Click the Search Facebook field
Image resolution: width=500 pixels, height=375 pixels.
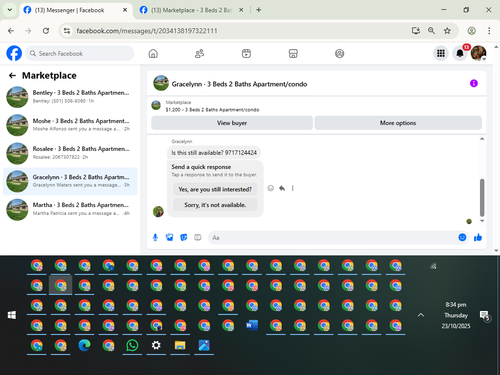(x=80, y=53)
